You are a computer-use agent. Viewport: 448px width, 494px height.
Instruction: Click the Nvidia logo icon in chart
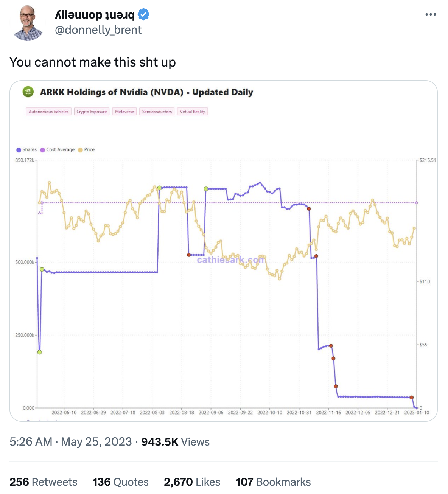tap(28, 92)
